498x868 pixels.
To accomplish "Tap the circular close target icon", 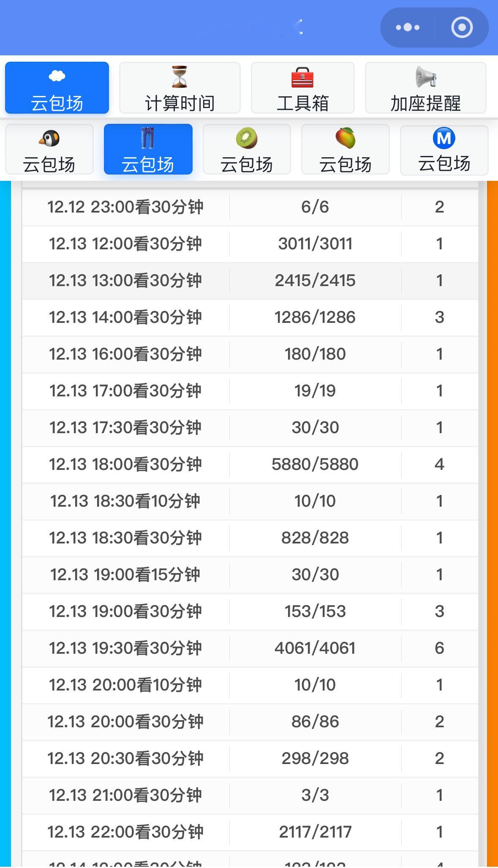I will pyautogui.click(x=462, y=27).
